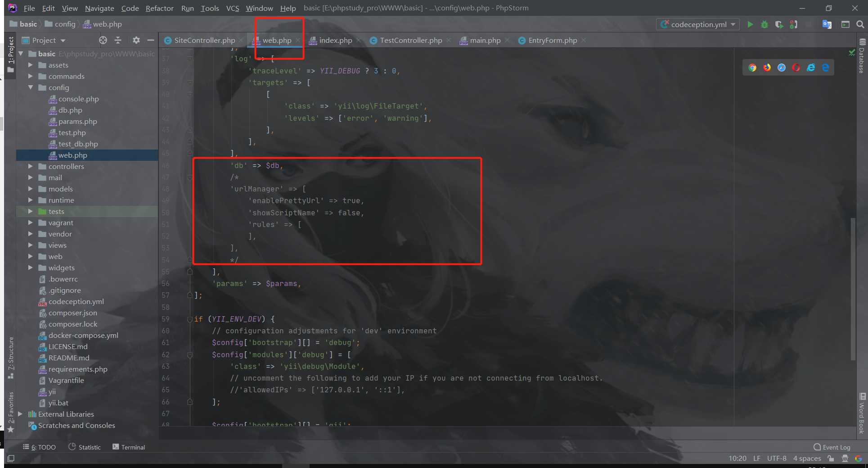This screenshot has height=468, width=868.
Task: Click cursor position 10:20 in status bar
Action: (x=738, y=459)
